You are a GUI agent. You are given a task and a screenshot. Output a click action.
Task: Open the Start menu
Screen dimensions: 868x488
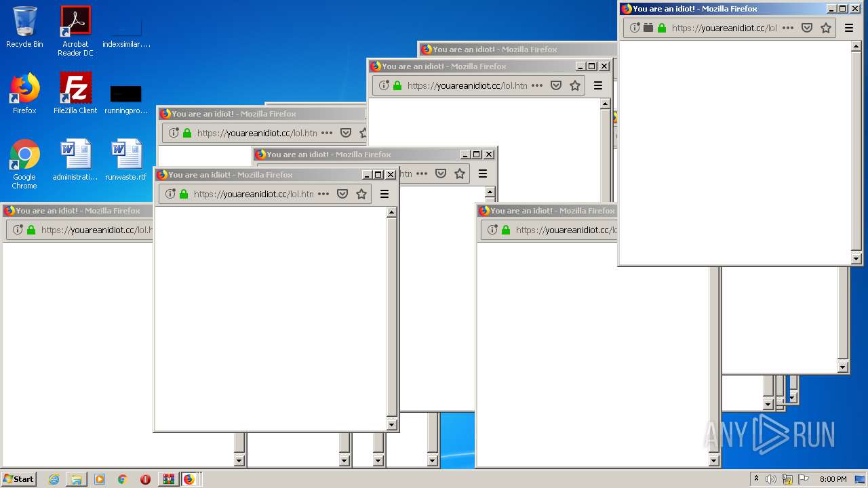point(18,479)
